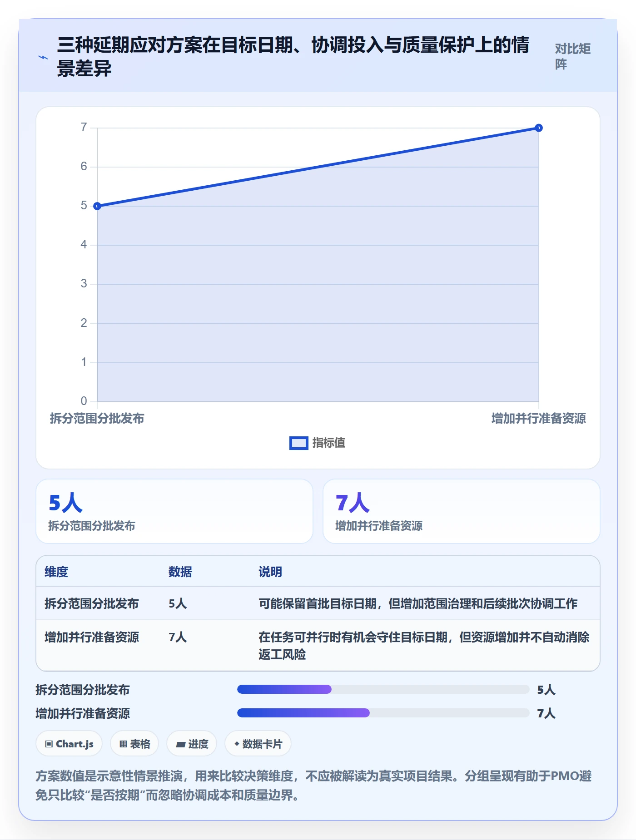The width and height of the screenshot is (636, 840).
Task: Click the 7人 value beside the progress bar
Action: click(546, 713)
